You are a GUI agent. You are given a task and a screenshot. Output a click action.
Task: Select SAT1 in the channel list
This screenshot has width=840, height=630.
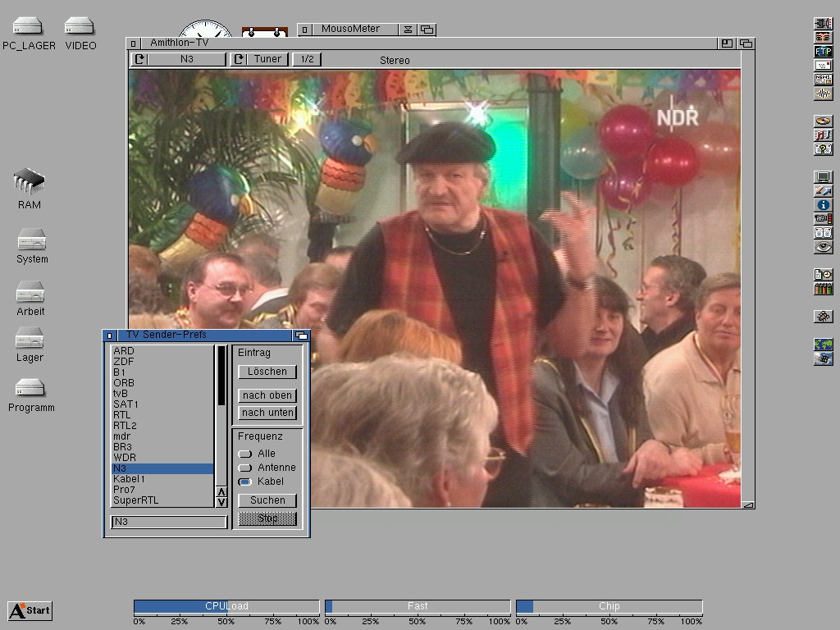coord(126,404)
